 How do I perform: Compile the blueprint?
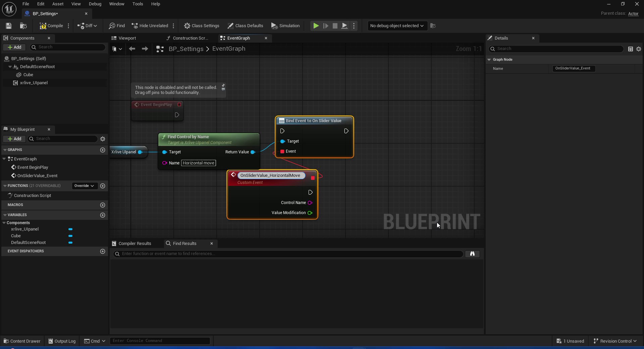pos(51,26)
